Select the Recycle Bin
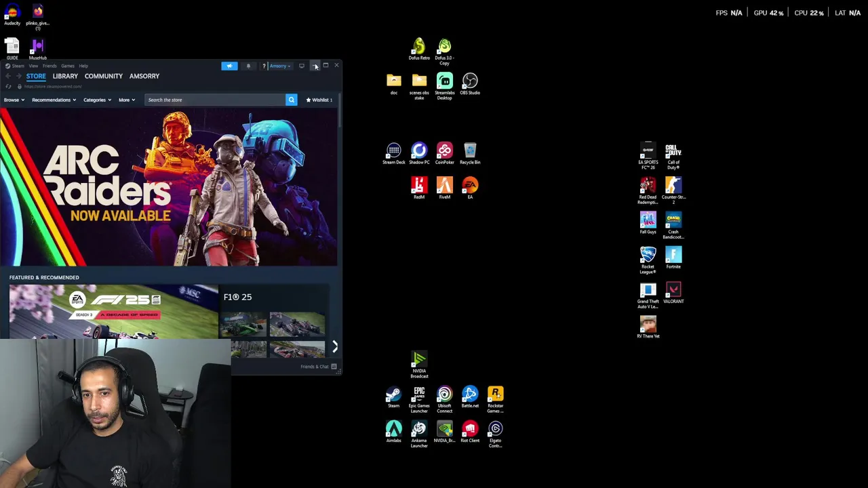Viewport: 868px width, 488px height. (470, 153)
